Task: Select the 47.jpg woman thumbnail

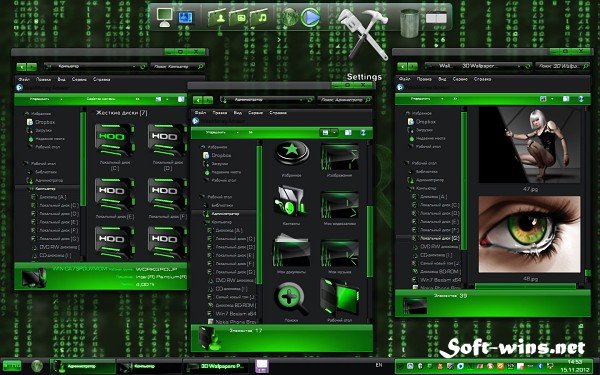Action: coord(530,145)
